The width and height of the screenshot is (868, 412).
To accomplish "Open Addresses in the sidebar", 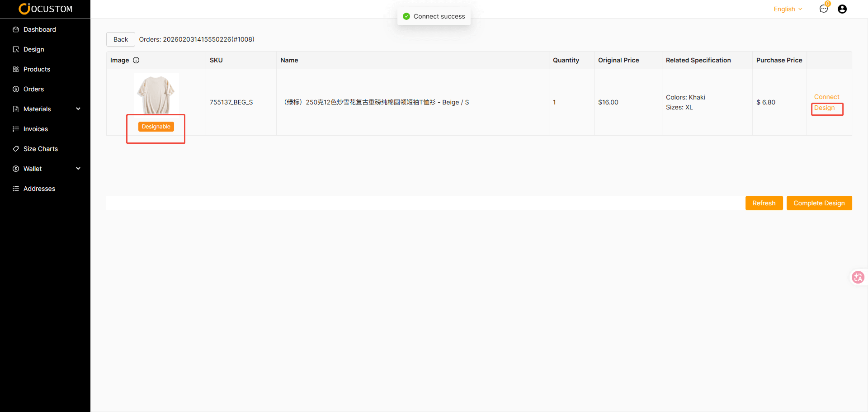I will 39,189.
